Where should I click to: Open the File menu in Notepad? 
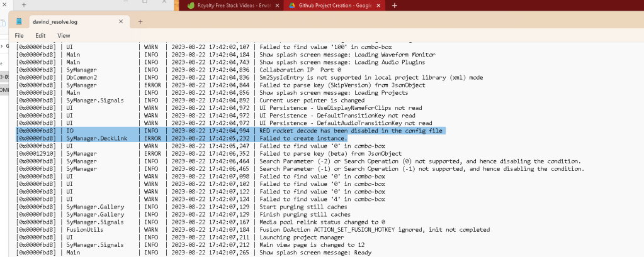coord(19,36)
